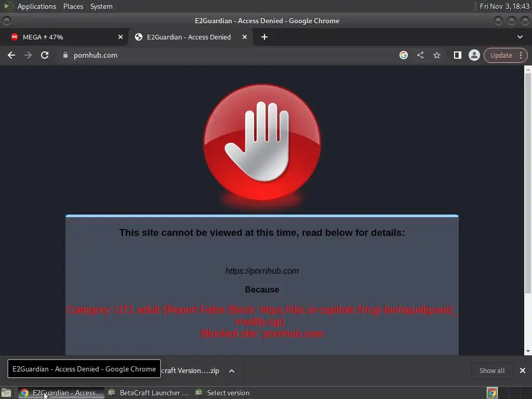532x399 pixels.
Task: Click the 'Because' label text
Action: 262,289
